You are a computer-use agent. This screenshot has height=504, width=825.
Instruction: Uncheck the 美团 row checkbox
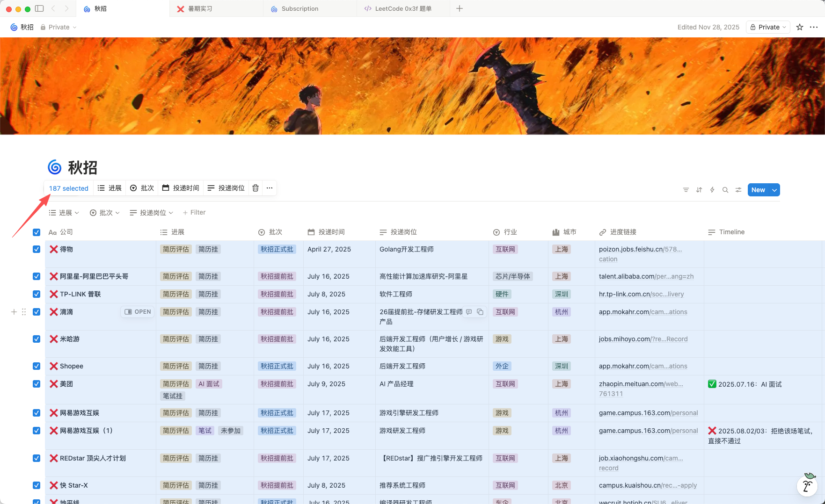pos(37,384)
